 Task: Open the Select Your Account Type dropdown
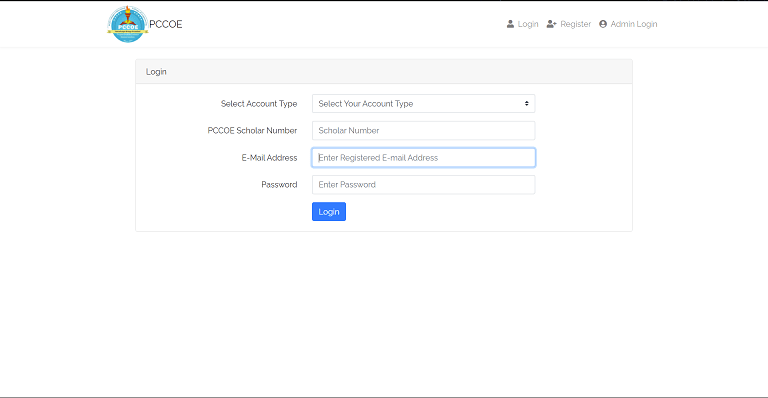tap(424, 104)
